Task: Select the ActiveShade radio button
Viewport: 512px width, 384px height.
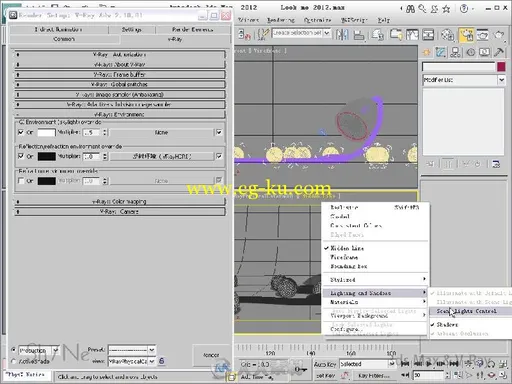Action: (x=14, y=361)
